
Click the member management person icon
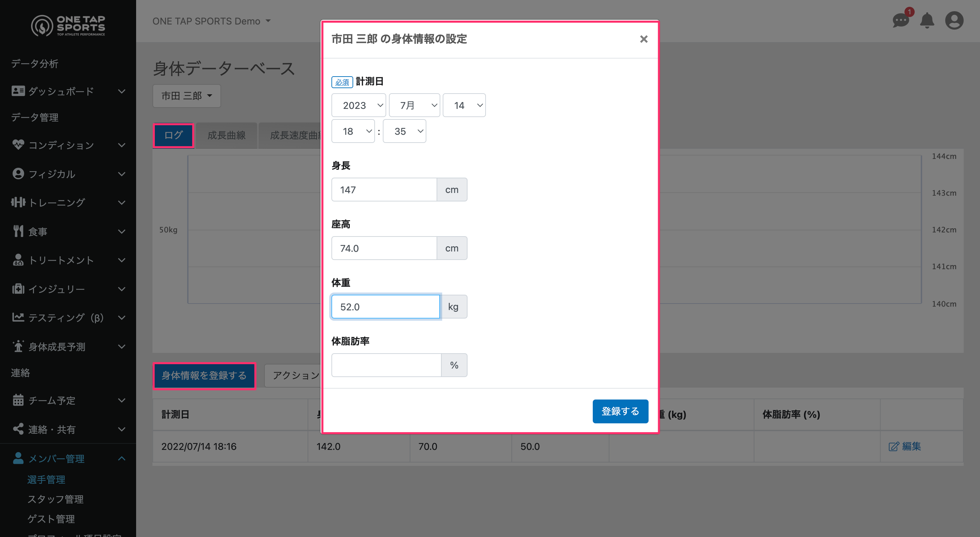pos(18,458)
